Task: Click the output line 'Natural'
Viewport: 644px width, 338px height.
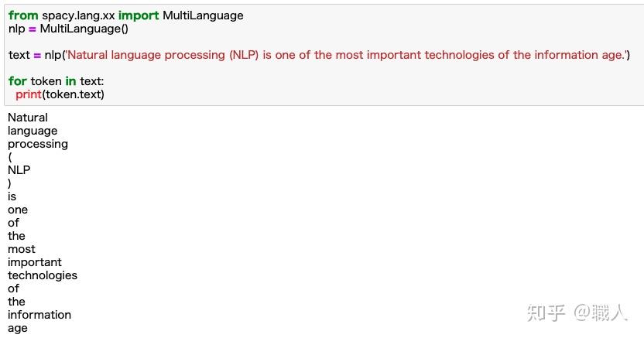Action: (x=28, y=118)
